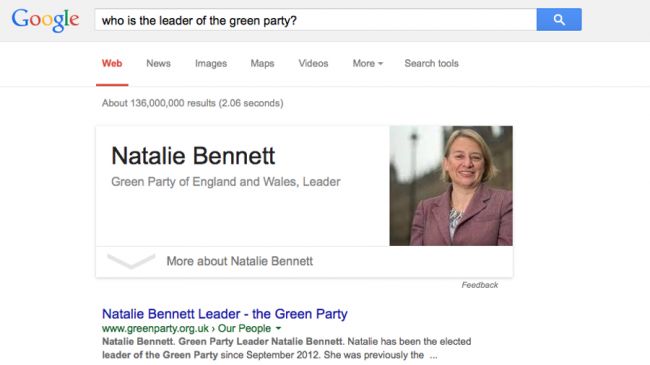Open the More dropdown menu

(x=368, y=63)
